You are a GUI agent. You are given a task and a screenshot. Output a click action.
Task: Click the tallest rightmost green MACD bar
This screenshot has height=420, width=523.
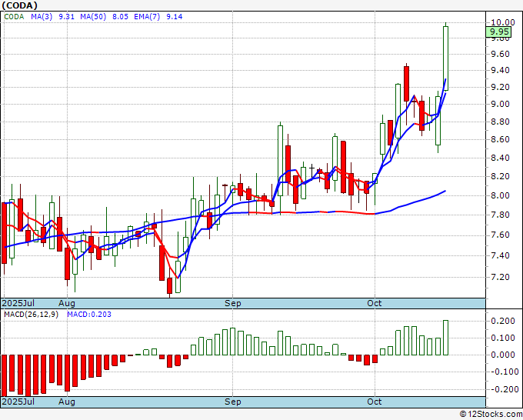coord(445,338)
